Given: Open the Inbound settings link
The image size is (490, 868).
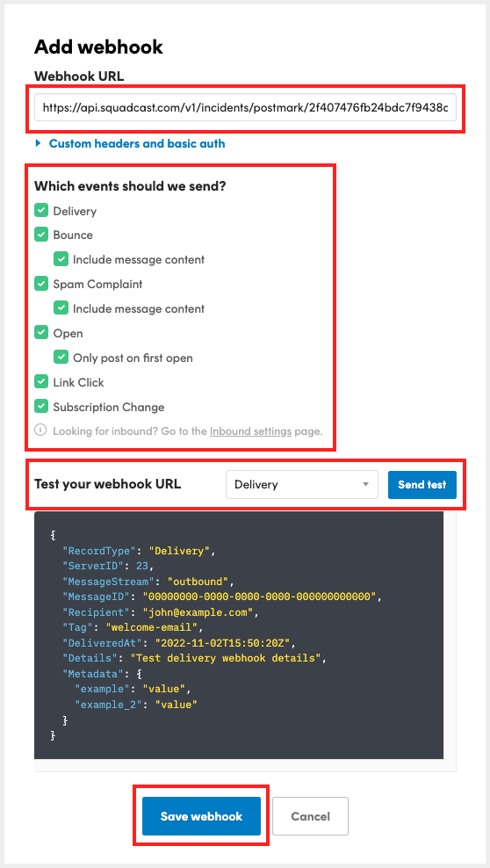Looking at the screenshot, I should (x=250, y=430).
